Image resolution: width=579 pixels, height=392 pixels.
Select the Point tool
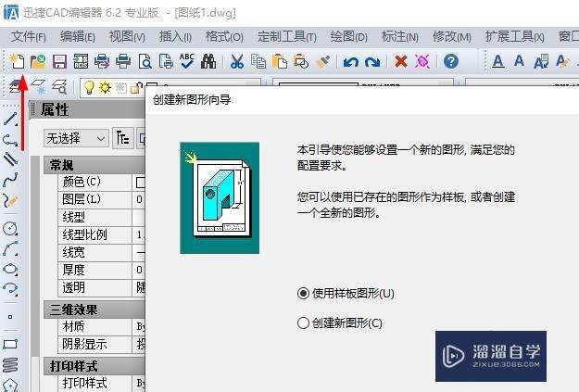[10, 317]
